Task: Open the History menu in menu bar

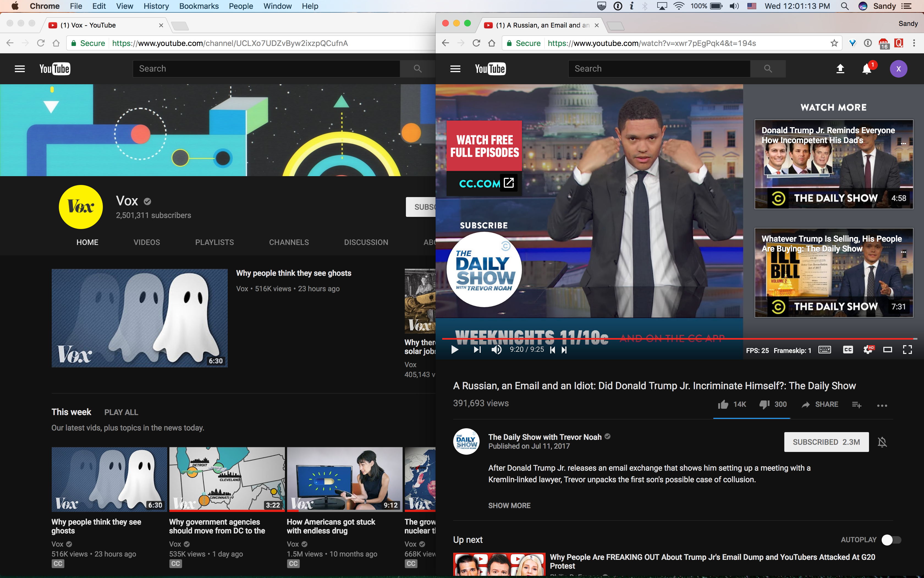Action: pyautogui.click(x=156, y=6)
